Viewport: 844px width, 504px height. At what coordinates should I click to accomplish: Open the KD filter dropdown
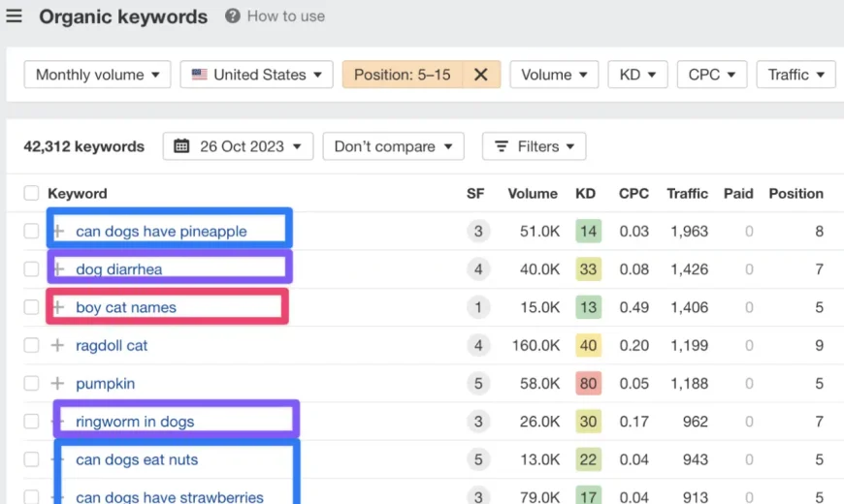[637, 75]
